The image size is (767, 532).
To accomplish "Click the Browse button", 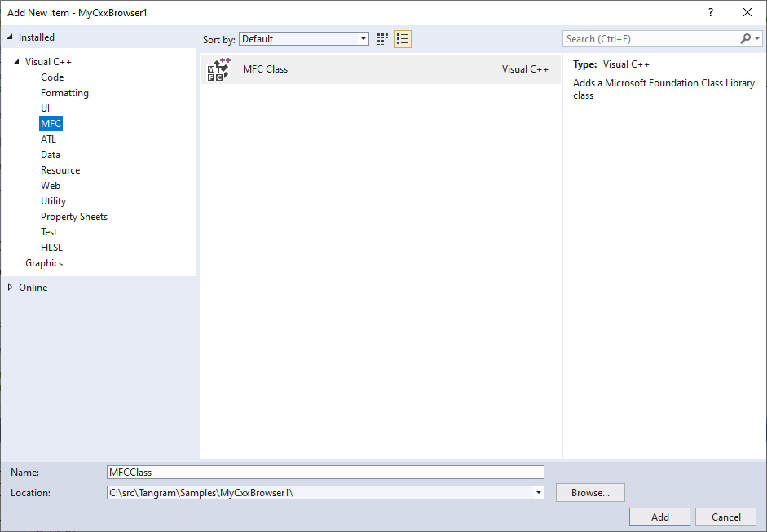I will pyautogui.click(x=589, y=492).
